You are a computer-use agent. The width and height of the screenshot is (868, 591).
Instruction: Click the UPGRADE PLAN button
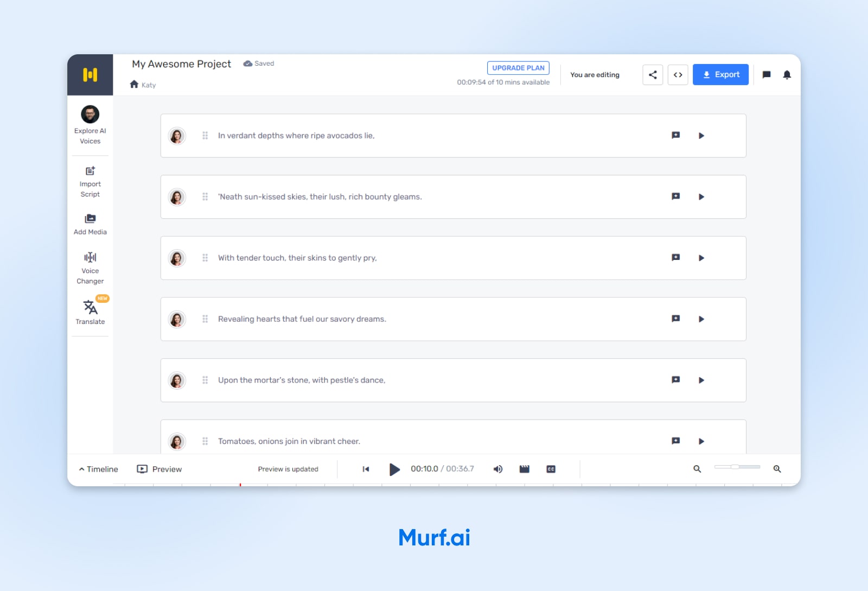pyautogui.click(x=518, y=68)
